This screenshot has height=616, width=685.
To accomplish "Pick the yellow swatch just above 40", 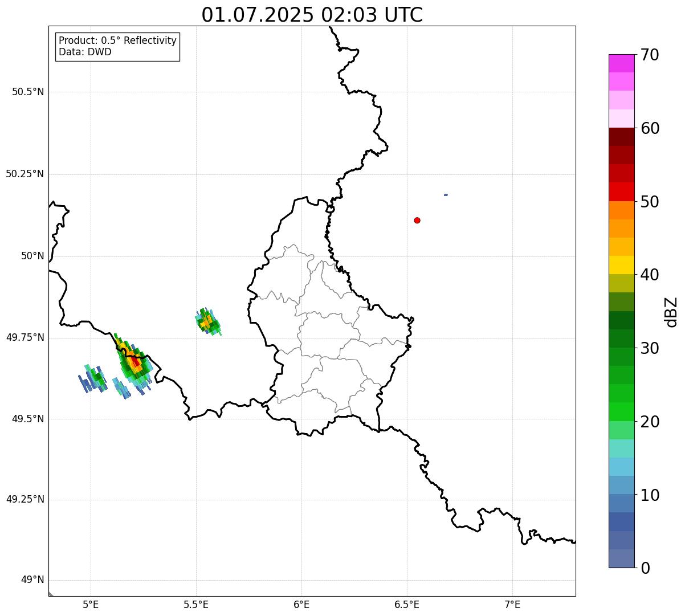I will click(621, 265).
